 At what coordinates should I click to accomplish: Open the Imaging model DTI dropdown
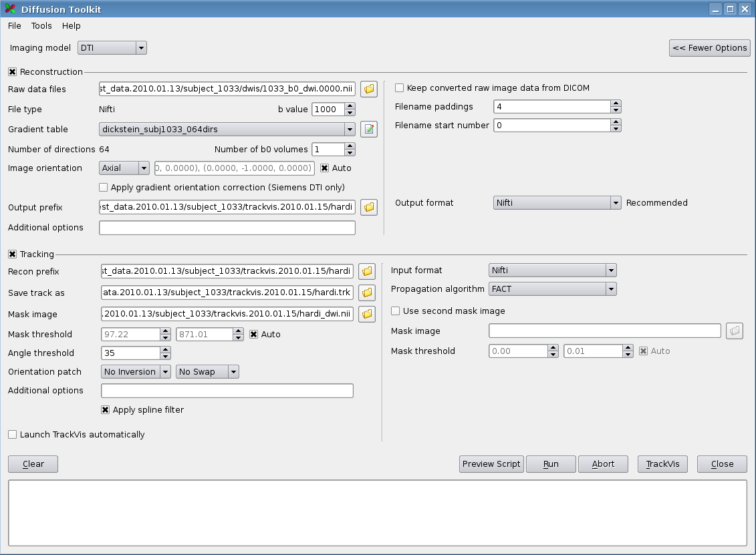[x=112, y=48]
